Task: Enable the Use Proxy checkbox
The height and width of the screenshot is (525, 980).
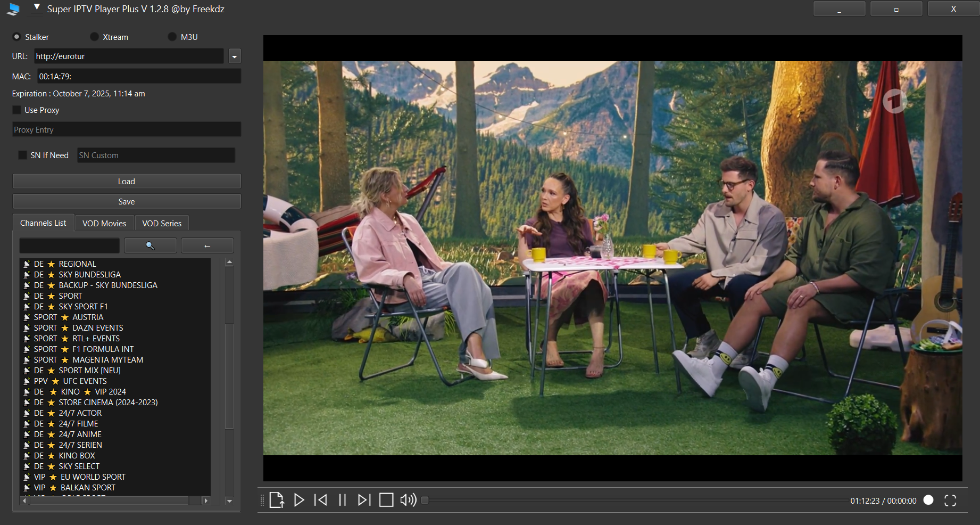Action: point(17,110)
